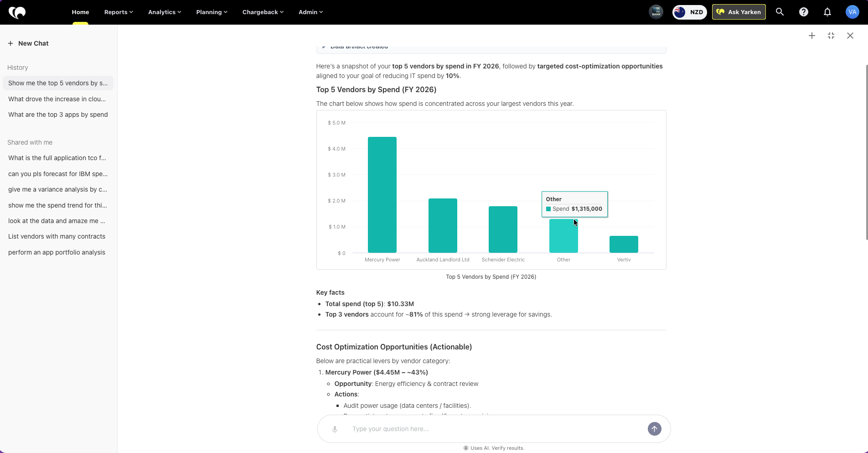Click the '$ 5.0 M' axis value

(337, 123)
